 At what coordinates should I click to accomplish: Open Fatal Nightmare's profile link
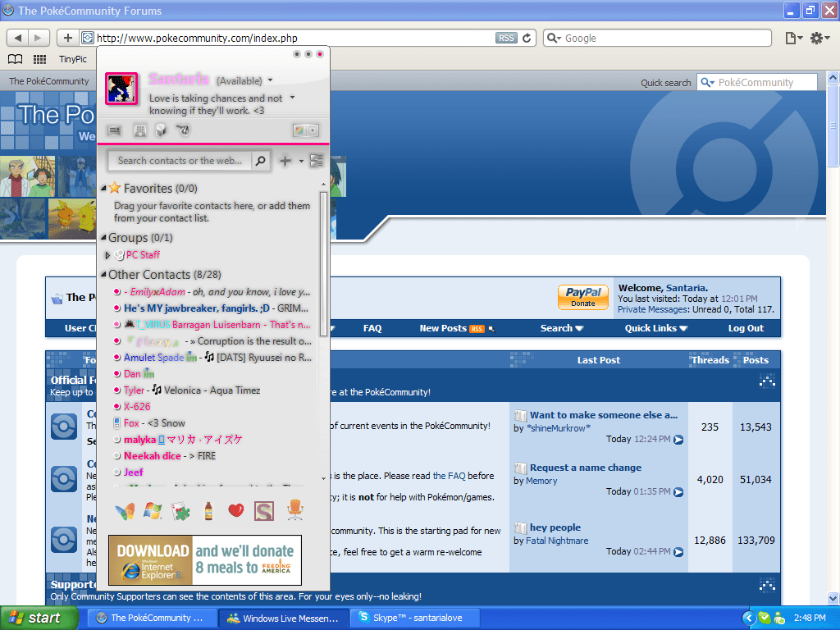[557, 541]
